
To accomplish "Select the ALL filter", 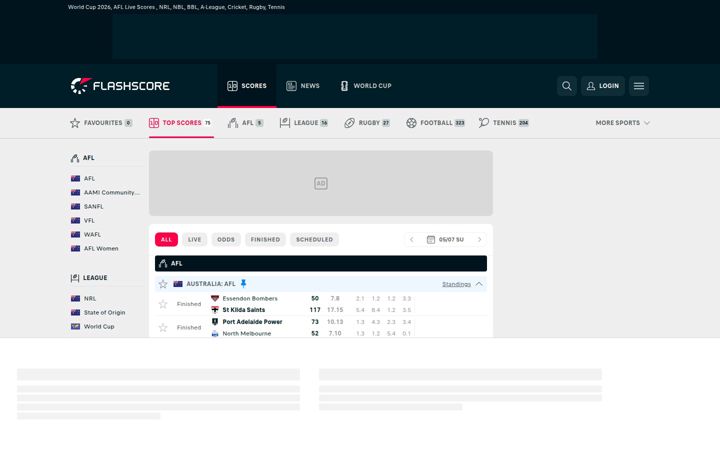I will pos(166,240).
